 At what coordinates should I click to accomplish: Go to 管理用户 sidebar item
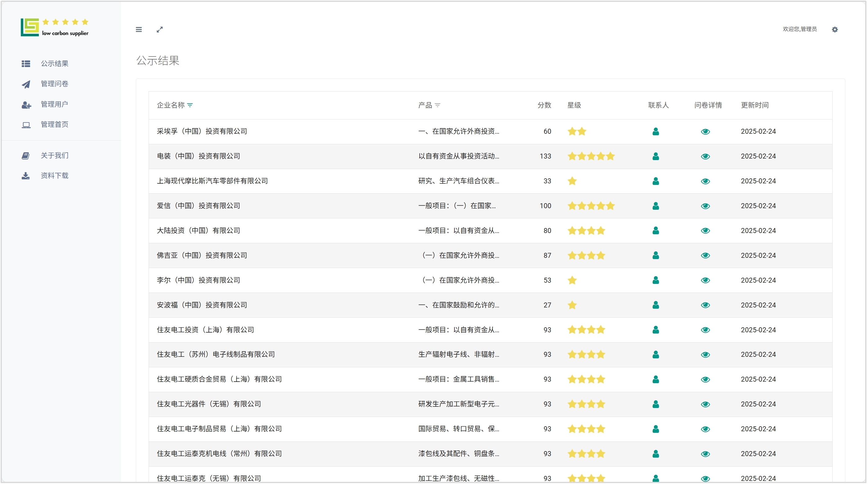tap(54, 105)
